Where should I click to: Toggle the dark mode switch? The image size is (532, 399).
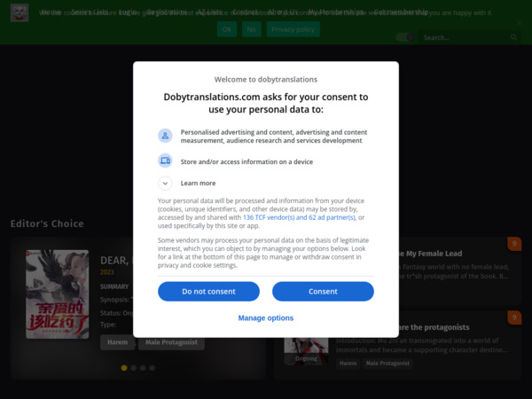[405, 37]
